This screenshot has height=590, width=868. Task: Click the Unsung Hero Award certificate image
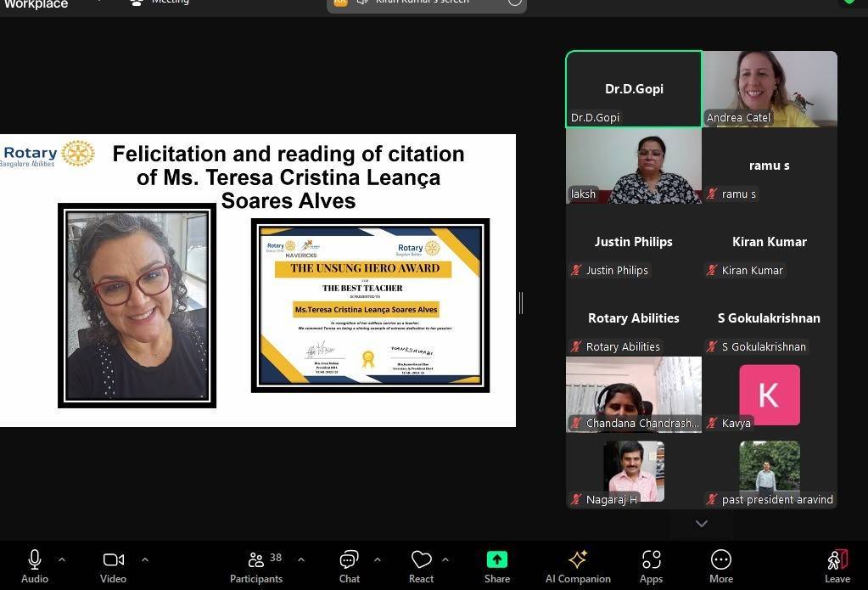coord(370,306)
